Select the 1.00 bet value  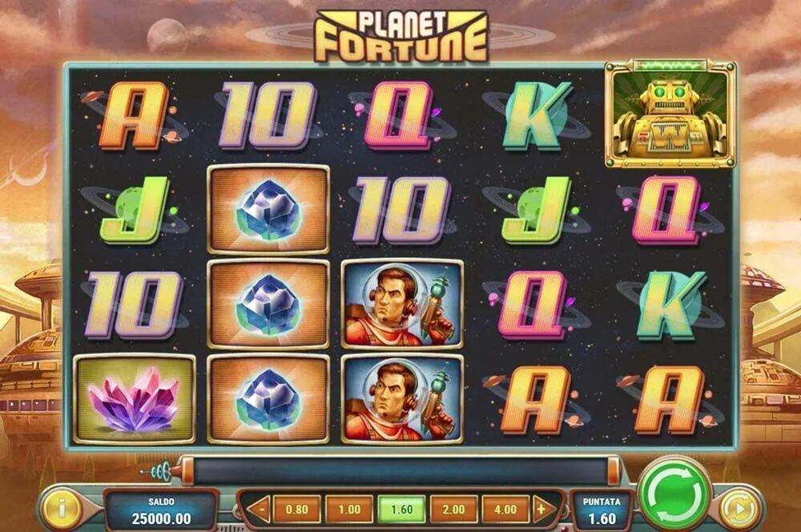pyautogui.click(x=349, y=510)
